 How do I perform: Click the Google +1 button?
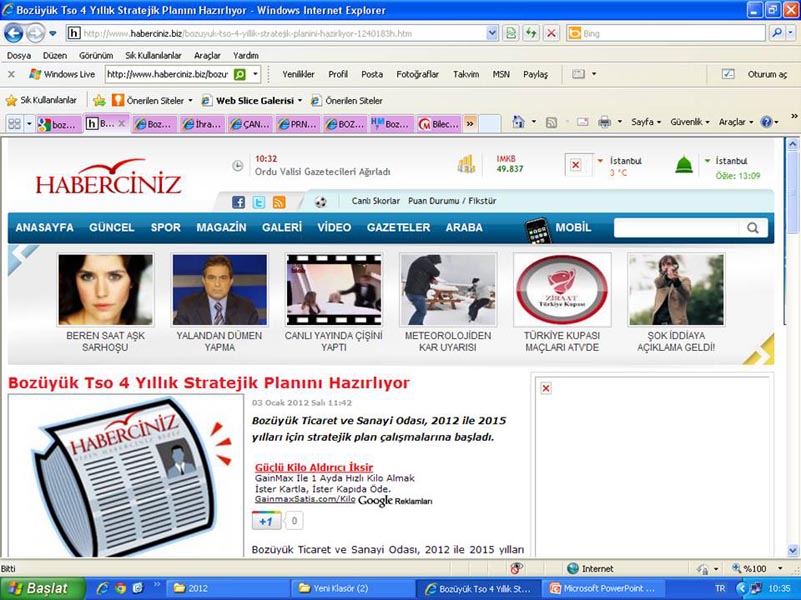point(267,521)
